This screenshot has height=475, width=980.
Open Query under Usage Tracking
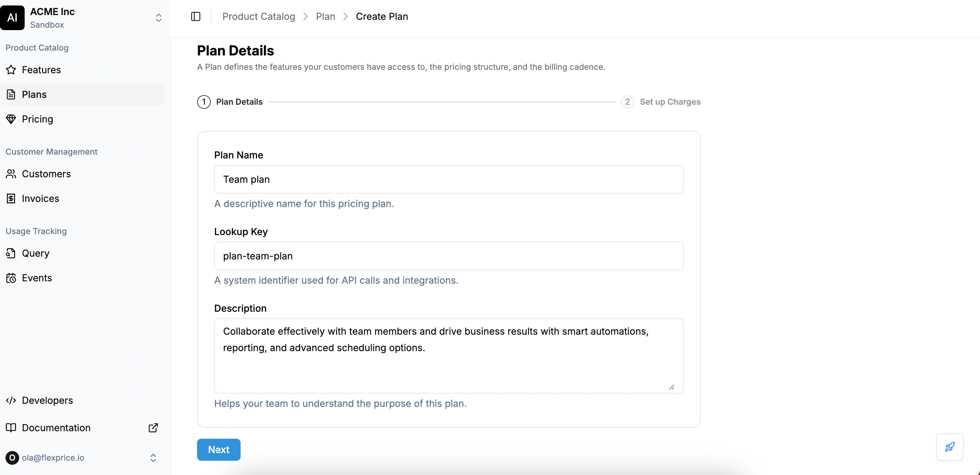[82, 253]
